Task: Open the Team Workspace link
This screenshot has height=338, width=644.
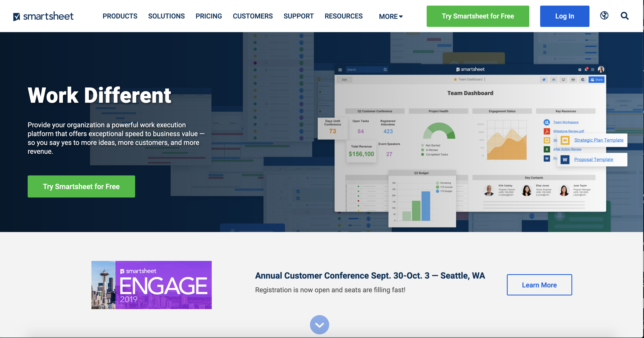Action: [566, 122]
